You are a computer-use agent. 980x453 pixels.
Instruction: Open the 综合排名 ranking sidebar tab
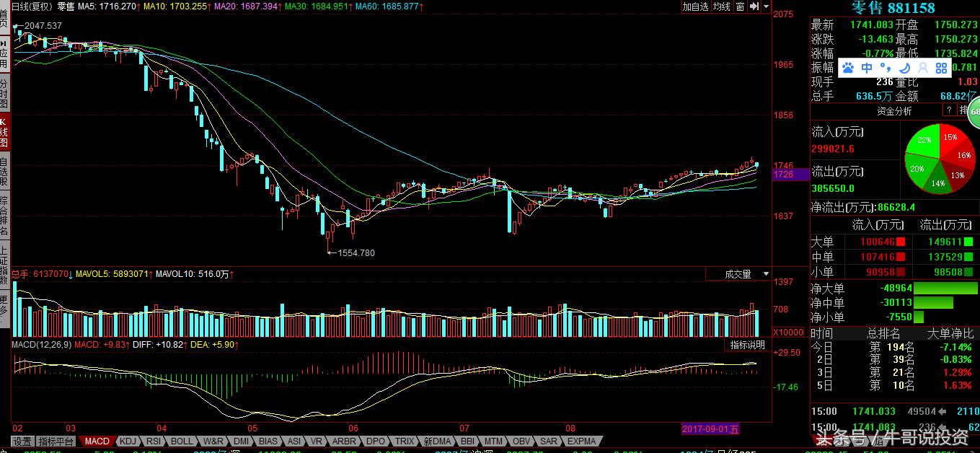coord(4,215)
